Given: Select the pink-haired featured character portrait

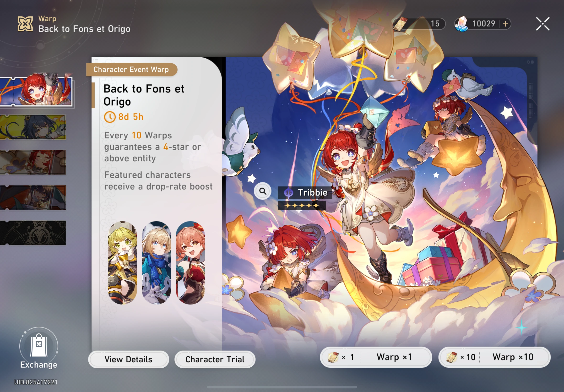Looking at the screenshot, I should pos(190,263).
